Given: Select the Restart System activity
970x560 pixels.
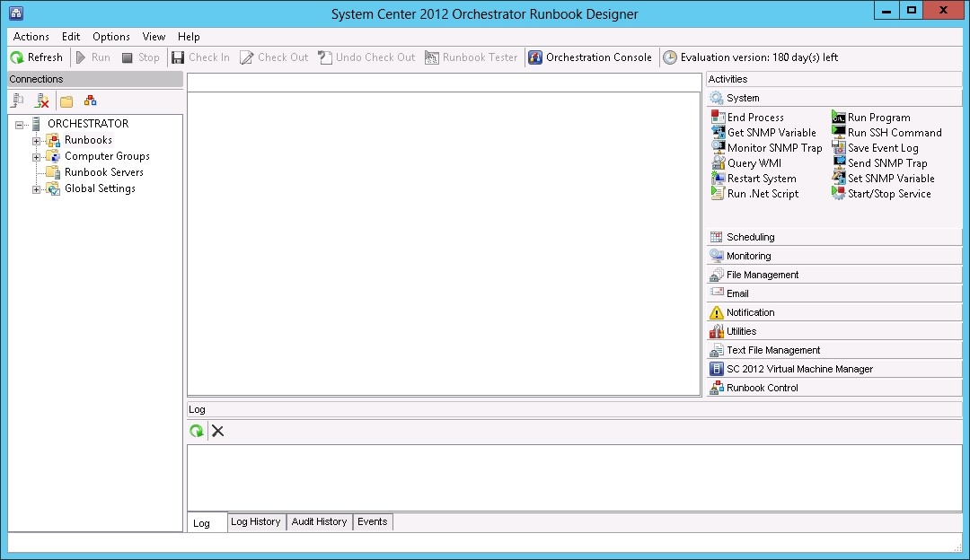Looking at the screenshot, I should point(754,178).
